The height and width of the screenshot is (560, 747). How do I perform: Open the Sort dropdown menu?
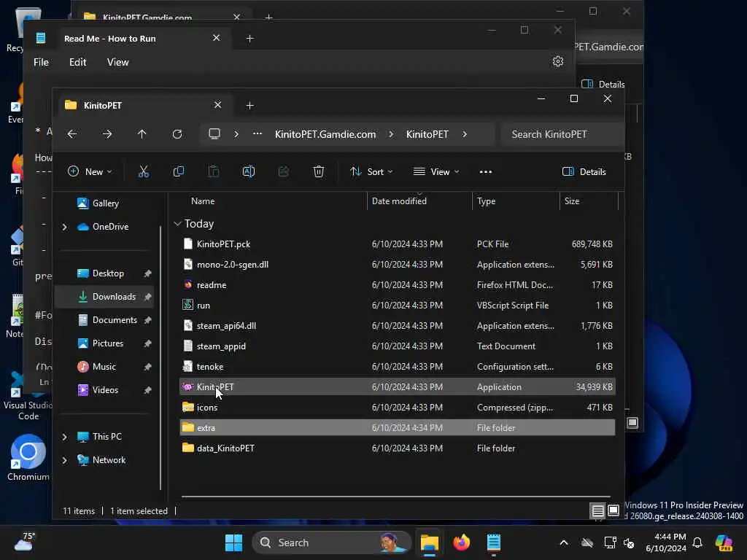[371, 172]
